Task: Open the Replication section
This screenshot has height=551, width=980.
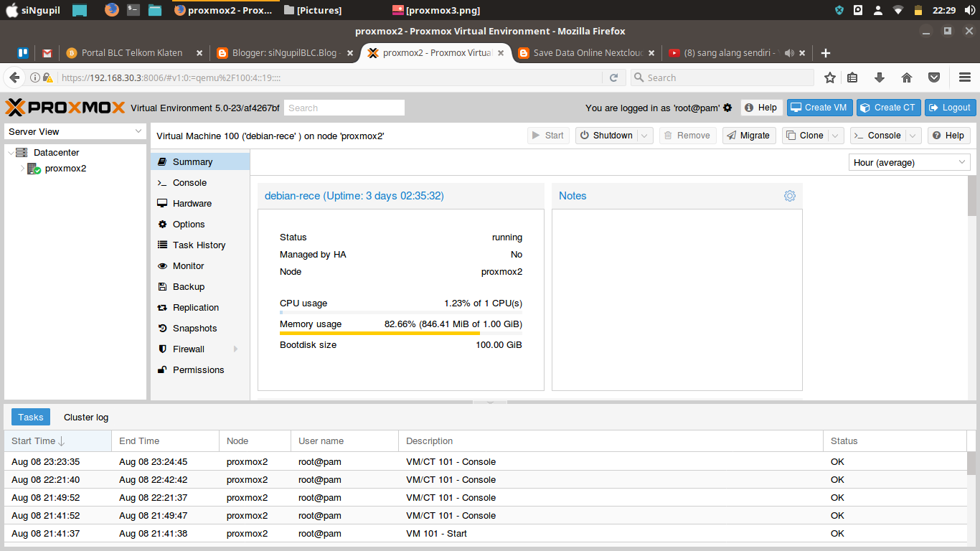Action: [200, 308]
